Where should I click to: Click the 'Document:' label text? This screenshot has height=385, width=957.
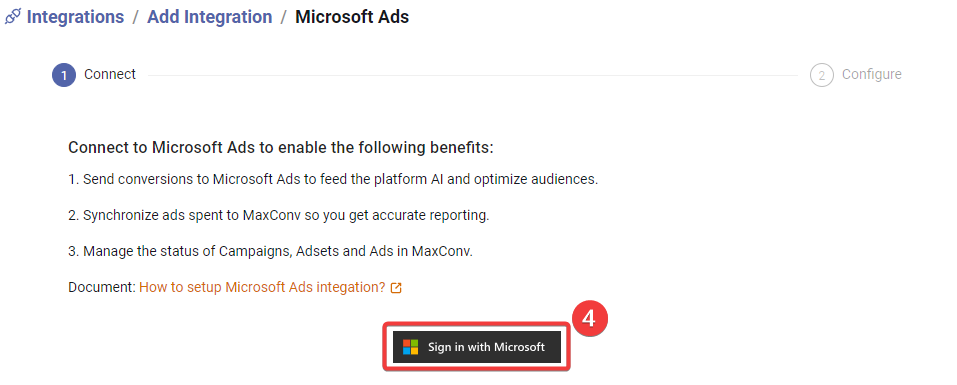click(102, 287)
